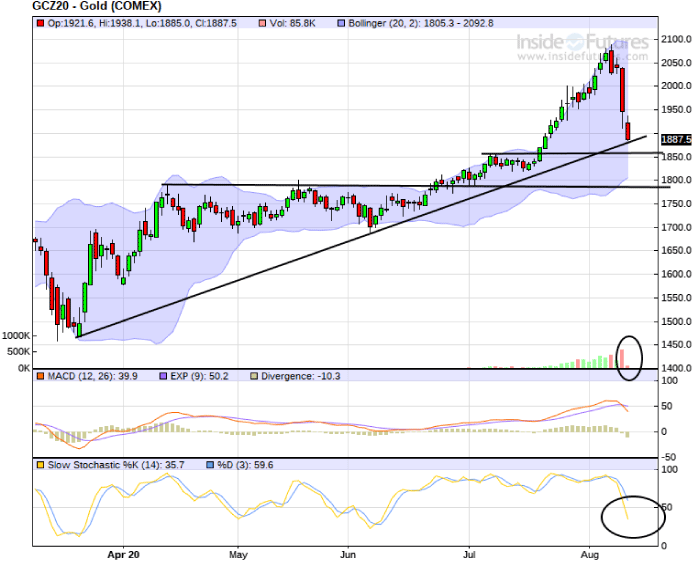The width and height of the screenshot is (696, 562).
Task: Click the 1887.5 current price label
Action: tap(677, 140)
